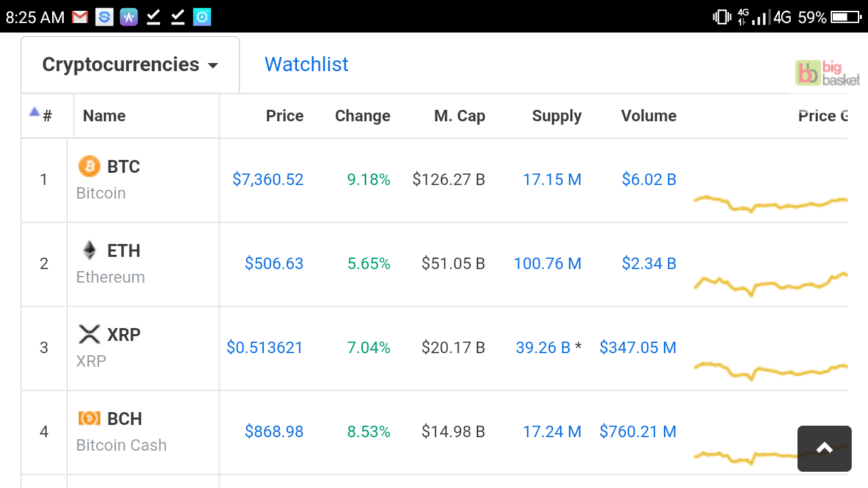Tap the Ethereum diamond logo icon
Screen dimensions: 868x488
(x=89, y=250)
